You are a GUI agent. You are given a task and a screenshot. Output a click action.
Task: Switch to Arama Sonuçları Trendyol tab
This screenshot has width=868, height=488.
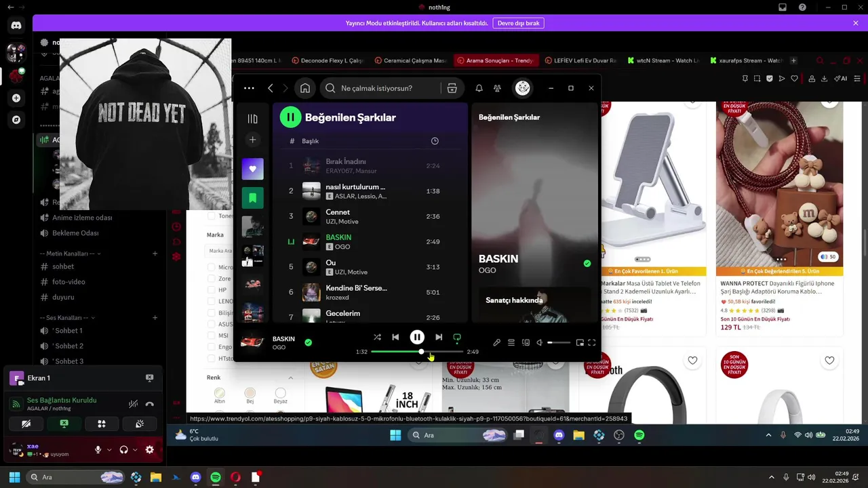(x=495, y=60)
